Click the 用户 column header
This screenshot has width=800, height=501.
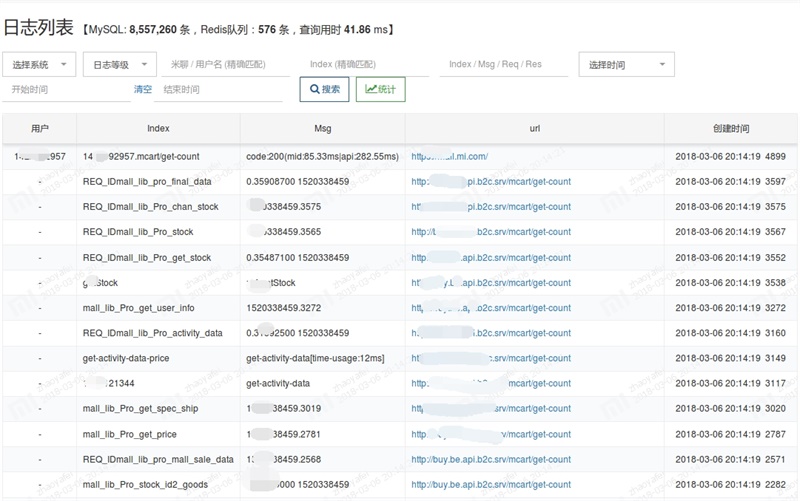(39, 129)
